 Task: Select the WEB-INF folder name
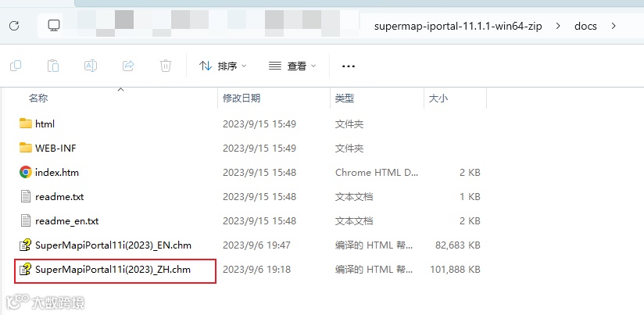pyautogui.click(x=55, y=148)
